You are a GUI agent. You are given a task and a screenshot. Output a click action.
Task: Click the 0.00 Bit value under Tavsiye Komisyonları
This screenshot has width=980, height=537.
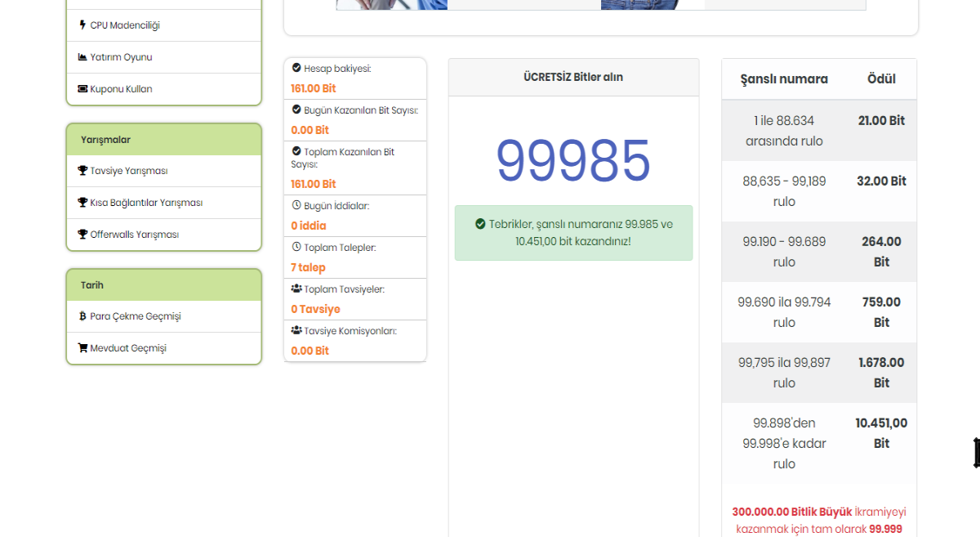pos(310,351)
